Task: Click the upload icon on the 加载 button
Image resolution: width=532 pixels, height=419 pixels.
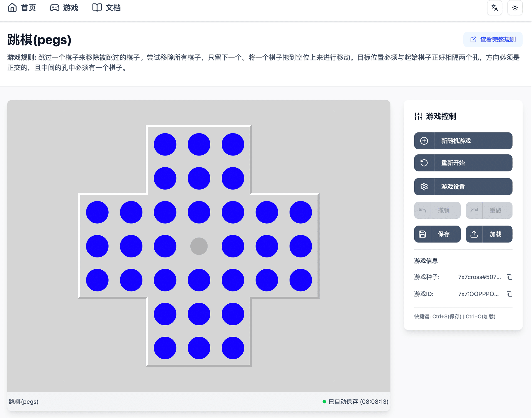Action: pos(474,234)
